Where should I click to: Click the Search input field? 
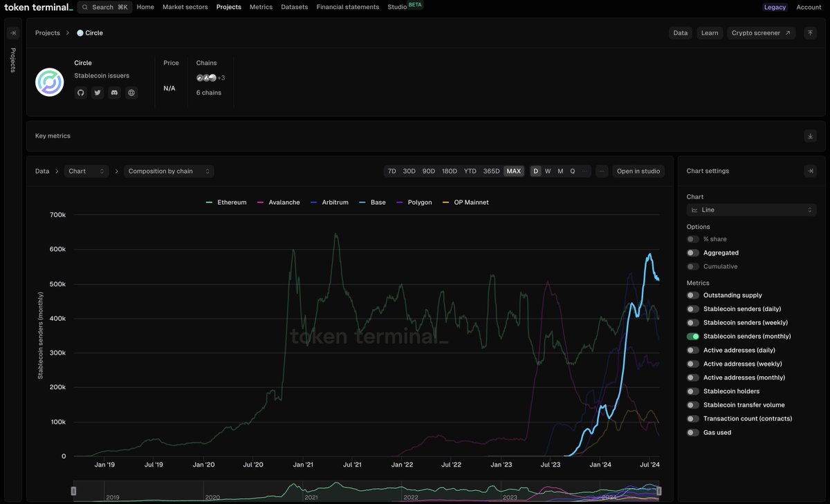tap(104, 7)
